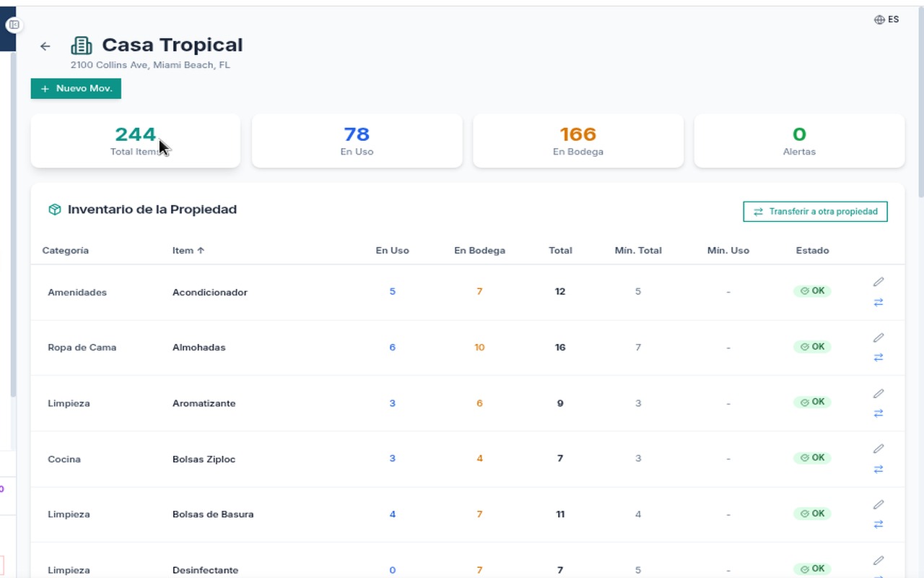
Task: Select the Total Items summary card
Action: click(x=135, y=141)
